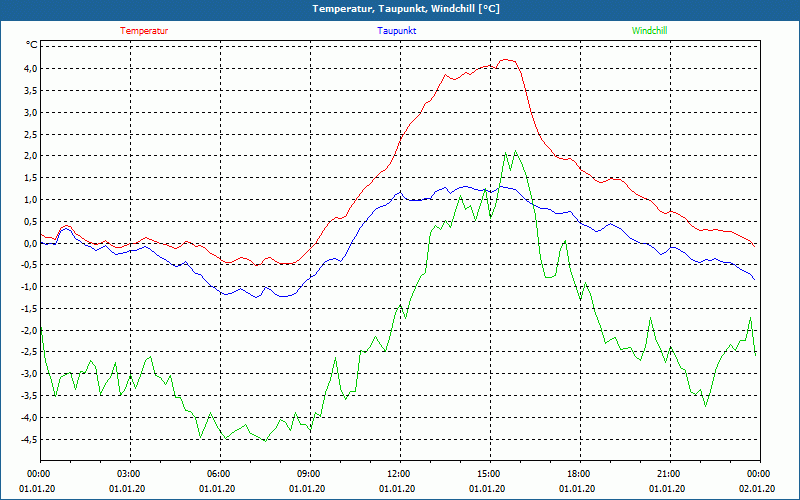Click the 09:00 time axis label
Viewport: 800px width, 500px height.
point(310,474)
